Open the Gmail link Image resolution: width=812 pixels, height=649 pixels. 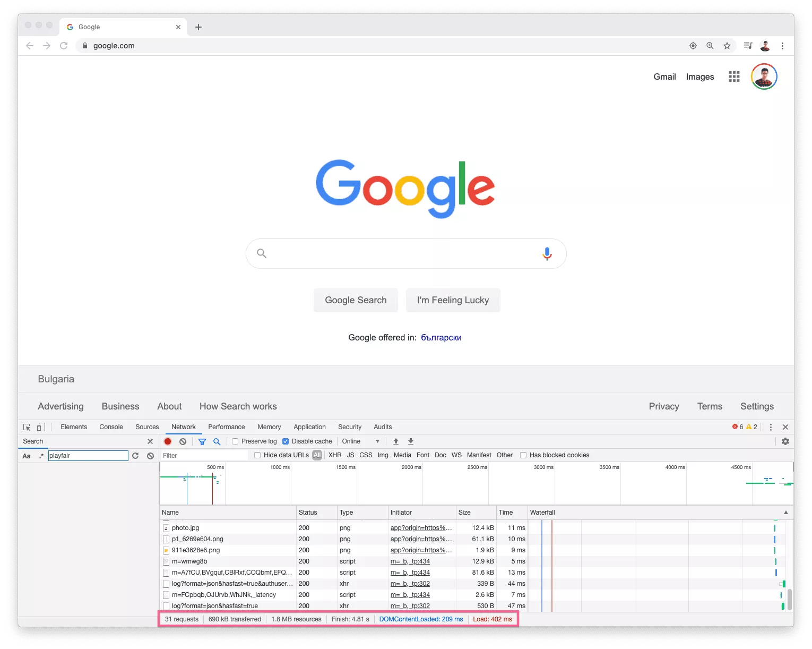click(x=664, y=76)
